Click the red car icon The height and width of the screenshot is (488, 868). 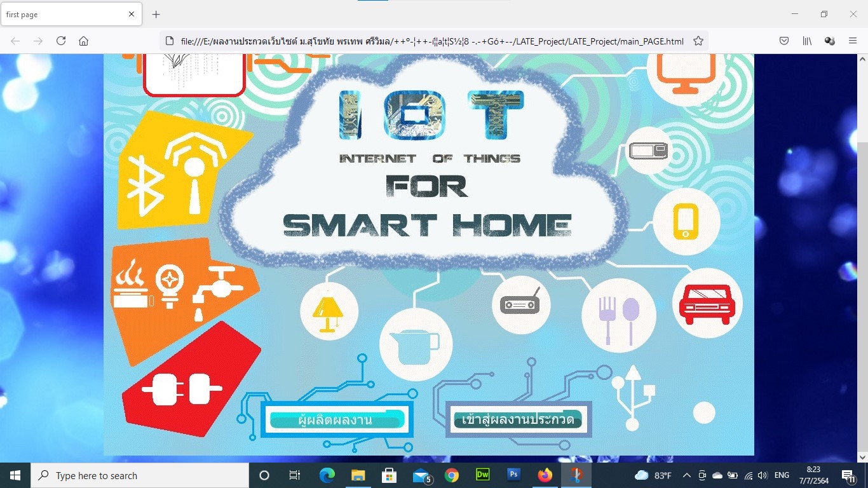pos(707,303)
